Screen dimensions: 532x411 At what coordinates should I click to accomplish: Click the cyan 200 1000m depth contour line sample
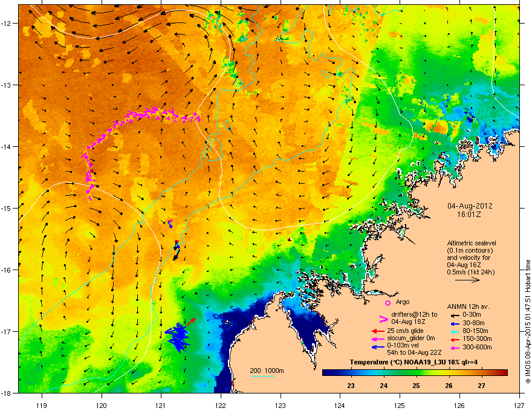262,377
